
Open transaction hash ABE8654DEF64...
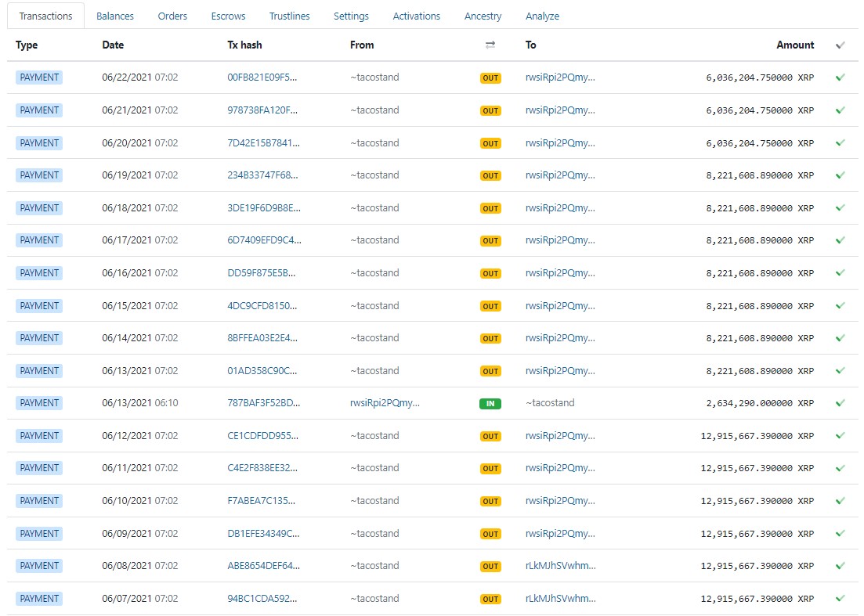point(263,565)
